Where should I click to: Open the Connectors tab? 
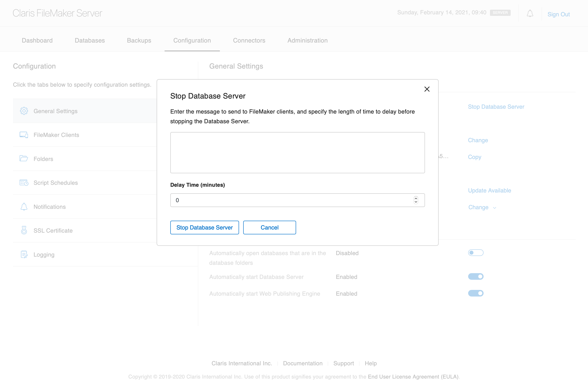pos(249,40)
